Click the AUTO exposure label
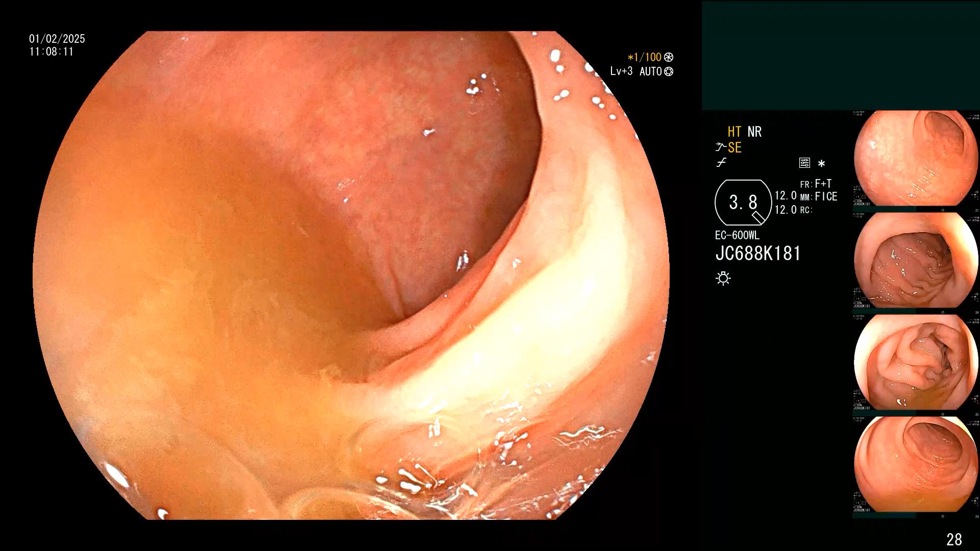The image size is (980, 551). click(651, 71)
